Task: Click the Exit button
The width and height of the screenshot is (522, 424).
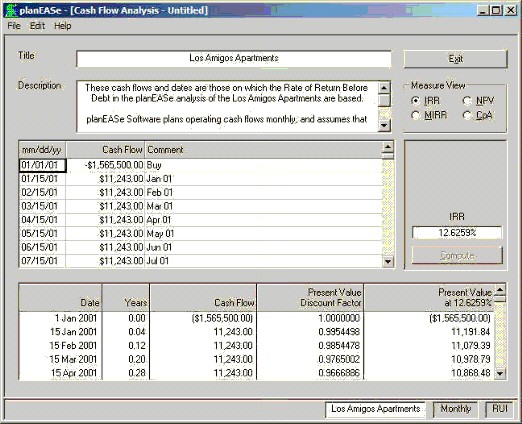Action: click(455, 59)
